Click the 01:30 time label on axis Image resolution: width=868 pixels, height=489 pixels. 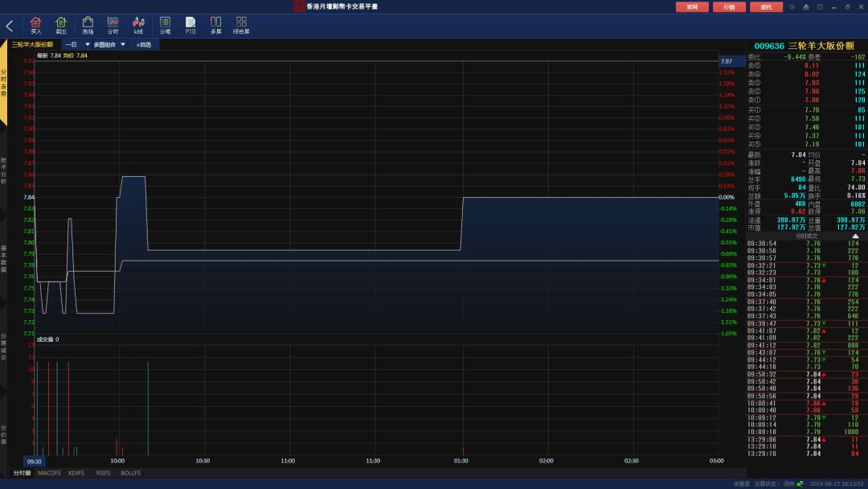tap(461, 461)
